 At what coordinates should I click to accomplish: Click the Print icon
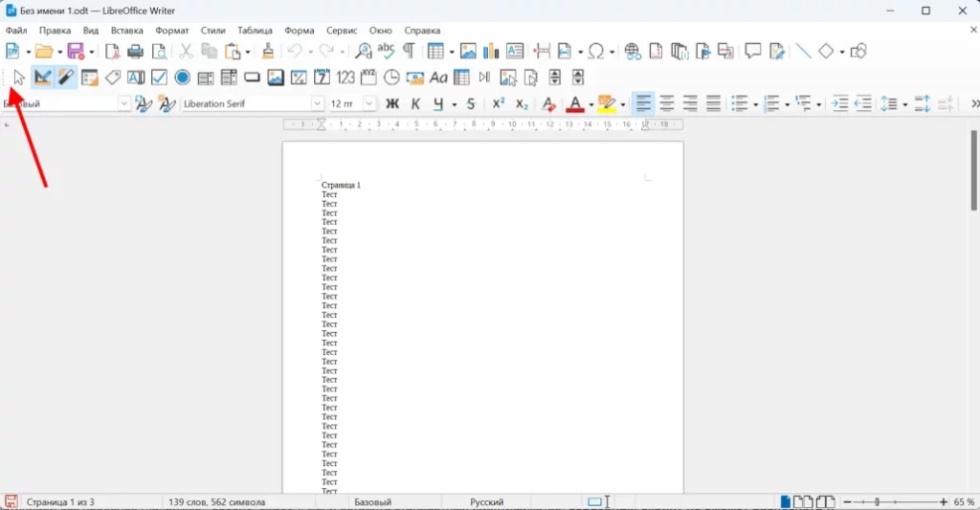(x=135, y=52)
